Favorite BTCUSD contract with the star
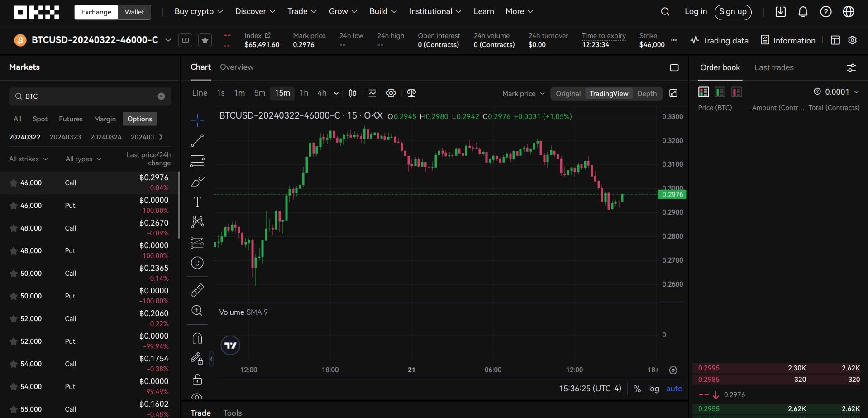The image size is (868, 418). (205, 40)
